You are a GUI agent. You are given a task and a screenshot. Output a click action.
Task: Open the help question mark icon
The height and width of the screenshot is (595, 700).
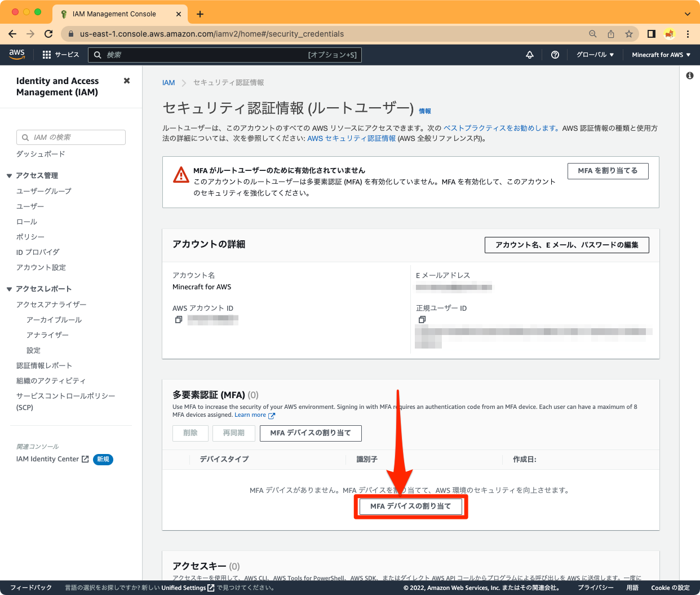click(x=555, y=55)
